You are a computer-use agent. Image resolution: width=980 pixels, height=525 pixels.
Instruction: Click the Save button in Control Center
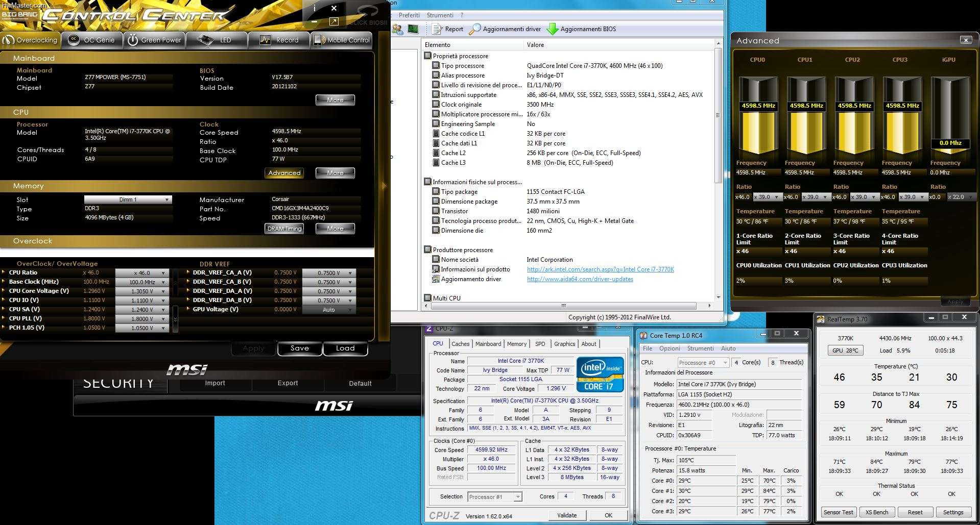coord(300,348)
